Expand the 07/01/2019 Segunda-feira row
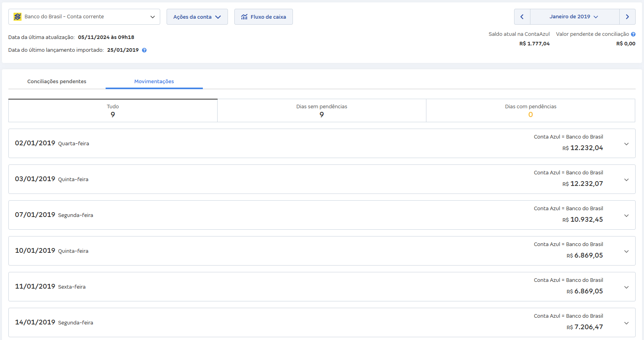Screen dimensions: 644x340 626,215
